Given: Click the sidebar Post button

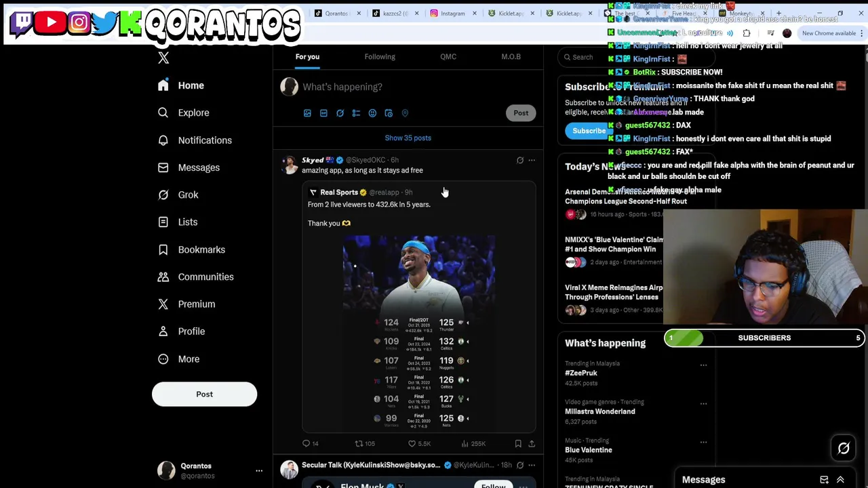Looking at the screenshot, I should pyautogui.click(x=204, y=394).
